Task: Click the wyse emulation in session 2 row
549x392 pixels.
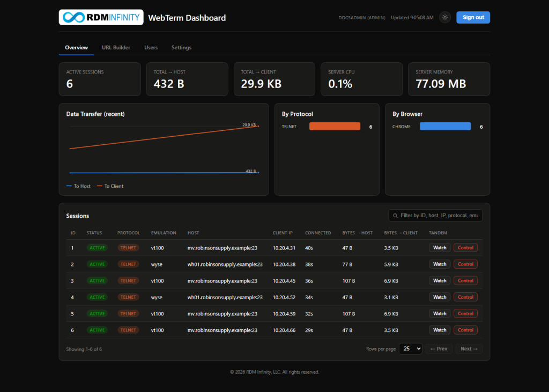Action: point(157,264)
